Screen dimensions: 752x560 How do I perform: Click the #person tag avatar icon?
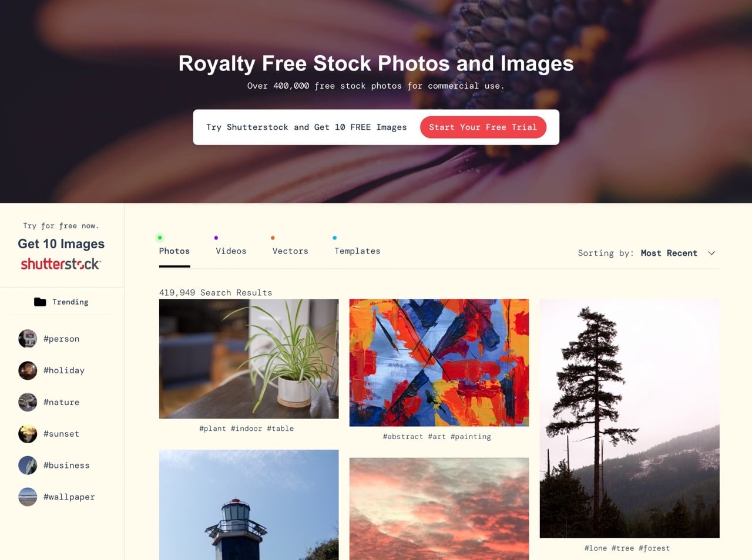coord(28,339)
